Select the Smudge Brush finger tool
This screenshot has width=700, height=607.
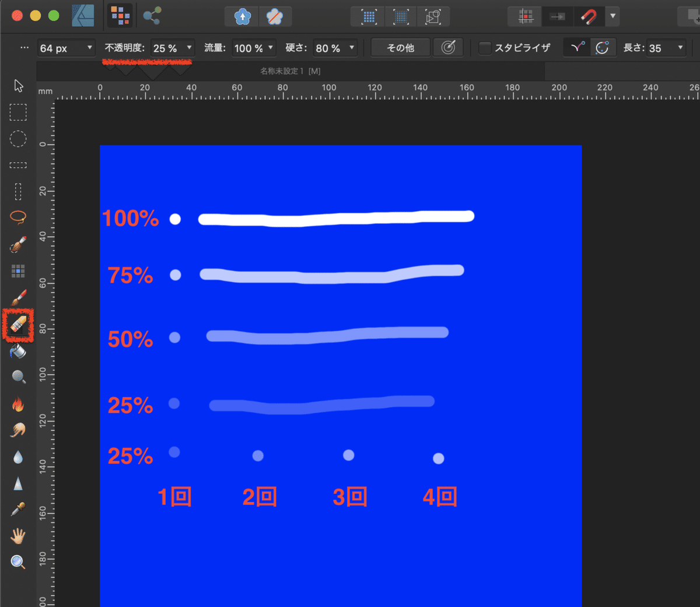[x=18, y=430]
